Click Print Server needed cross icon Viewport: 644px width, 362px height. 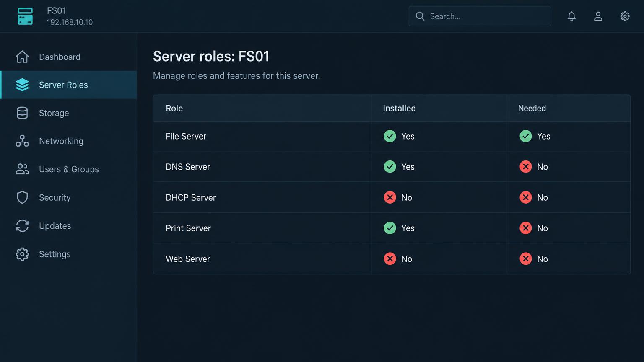pyautogui.click(x=526, y=228)
